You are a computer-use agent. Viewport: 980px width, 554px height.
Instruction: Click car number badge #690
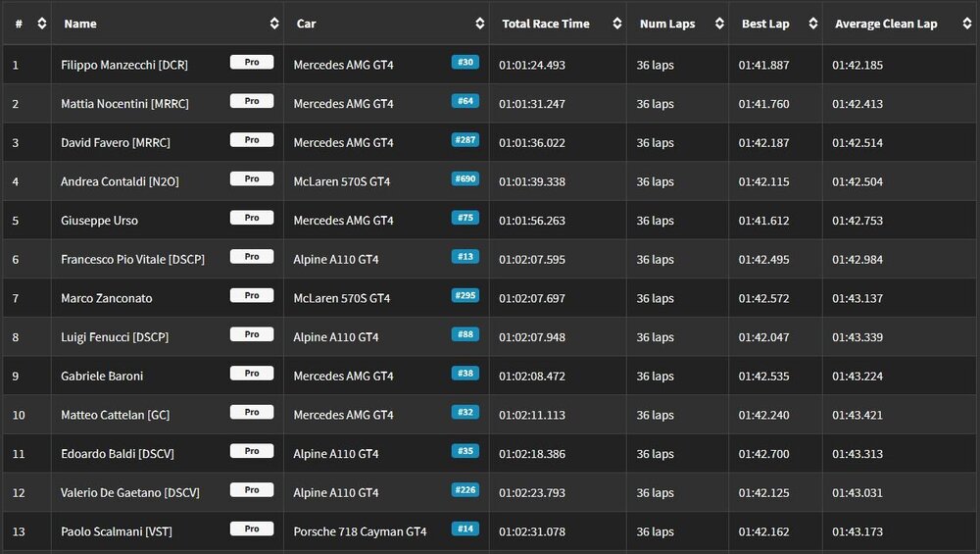click(465, 178)
